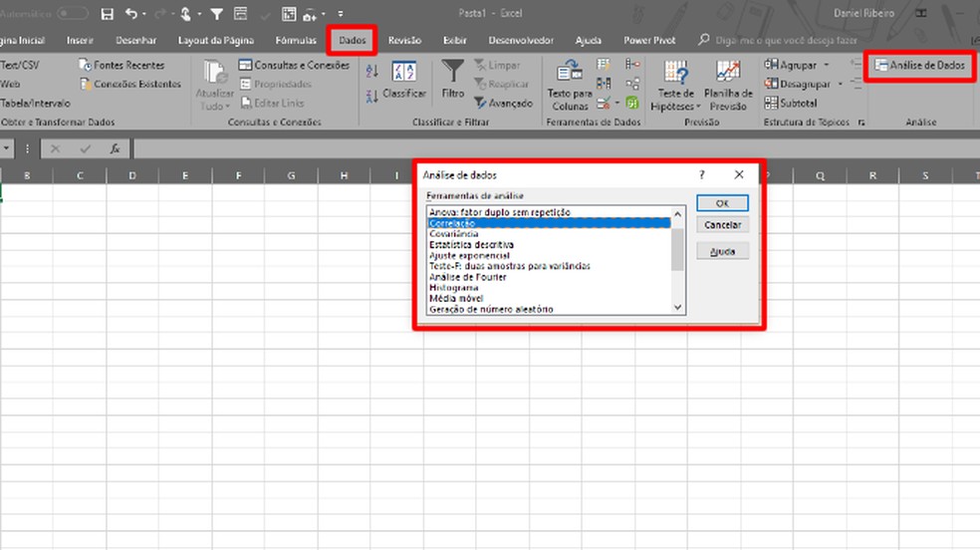Click Cancelar in the dialog
This screenshot has height=550, width=980.
pos(722,225)
